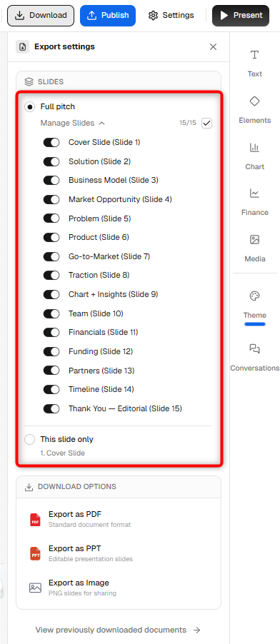Start presentation with Present button
This screenshot has height=644, width=280.
(x=241, y=16)
